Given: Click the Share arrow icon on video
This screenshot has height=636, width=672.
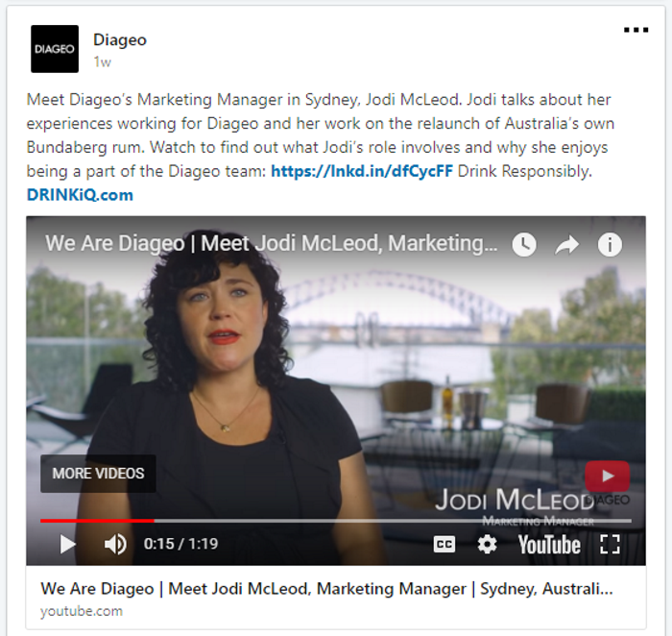Looking at the screenshot, I should pos(567,245).
